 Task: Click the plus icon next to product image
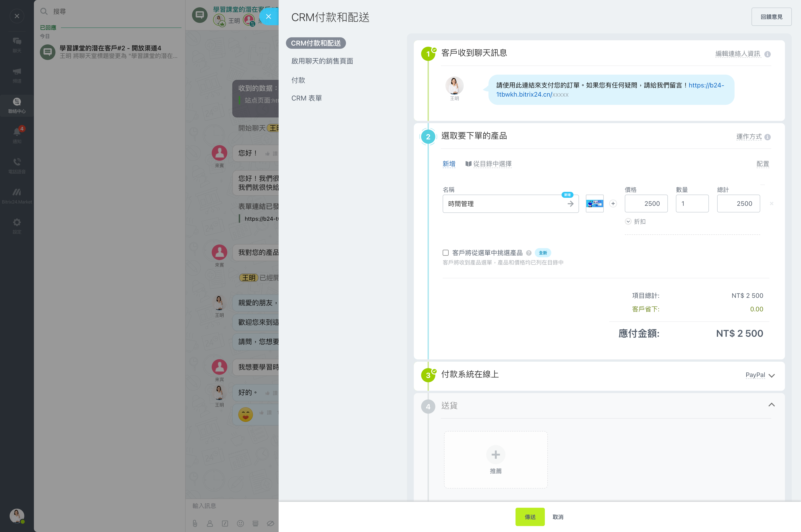(x=613, y=204)
